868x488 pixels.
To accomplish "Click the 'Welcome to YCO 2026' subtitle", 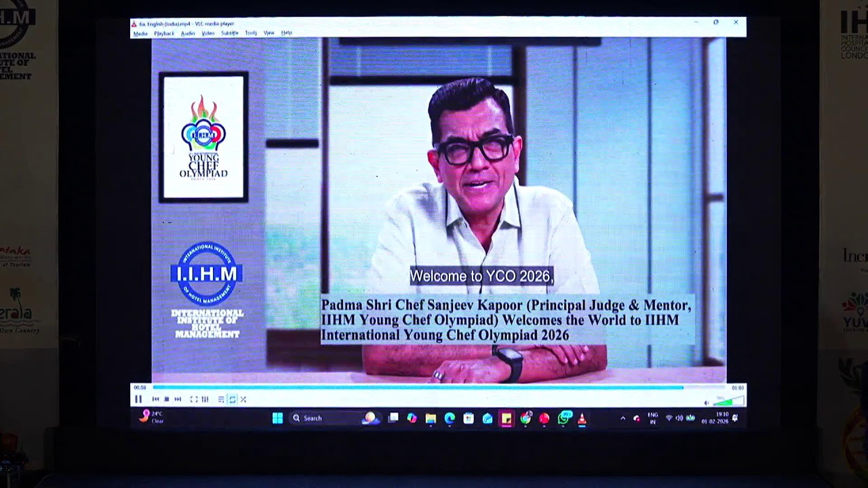I will (x=481, y=276).
